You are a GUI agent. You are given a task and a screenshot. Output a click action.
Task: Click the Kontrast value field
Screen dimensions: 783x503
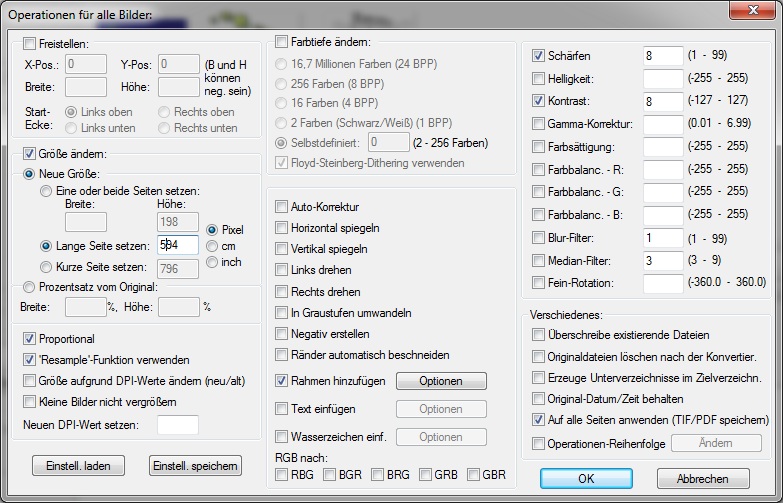point(662,101)
